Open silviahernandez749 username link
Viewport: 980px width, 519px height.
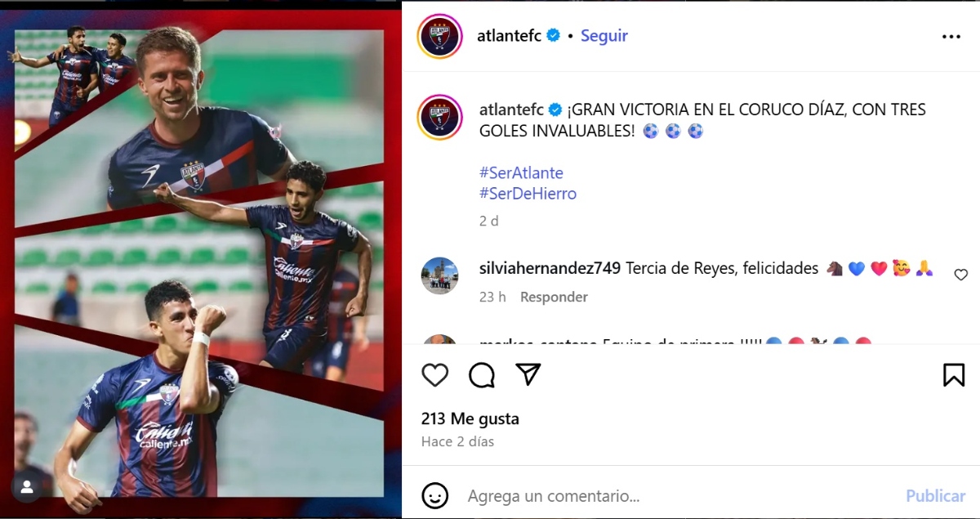[x=550, y=268]
